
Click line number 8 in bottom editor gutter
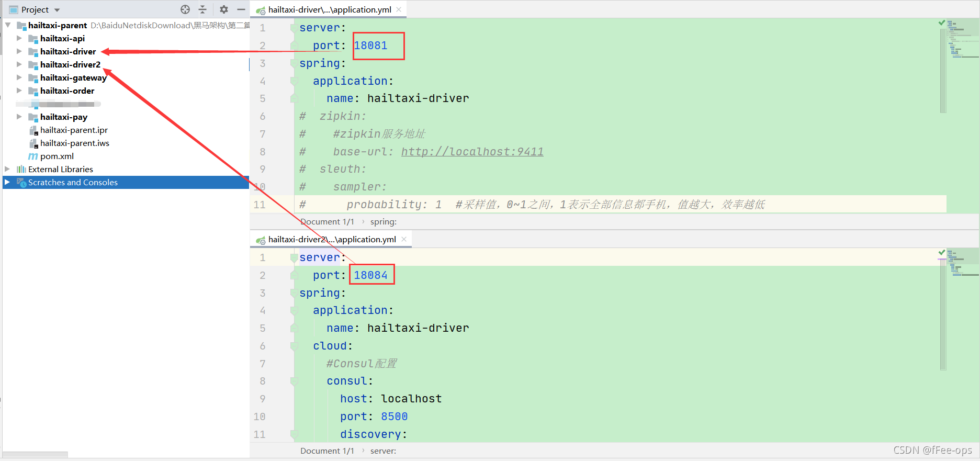point(263,381)
